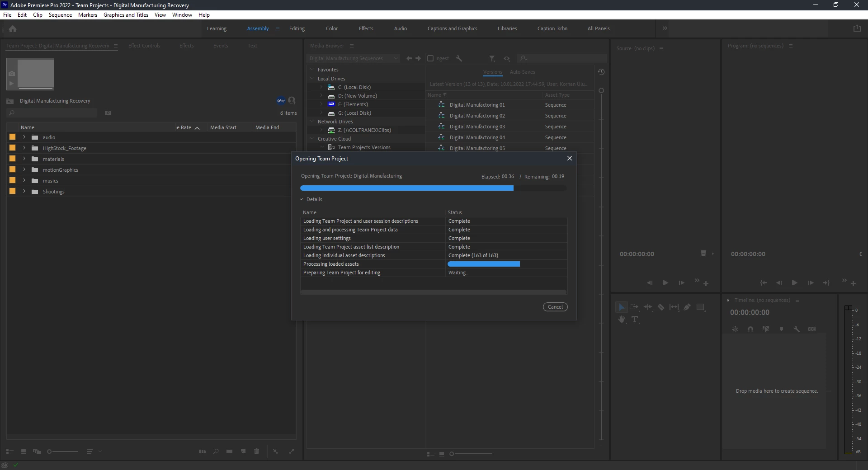Image resolution: width=868 pixels, height=470 pixels.
Task: Open the Sequence menu
Action: 60,15
